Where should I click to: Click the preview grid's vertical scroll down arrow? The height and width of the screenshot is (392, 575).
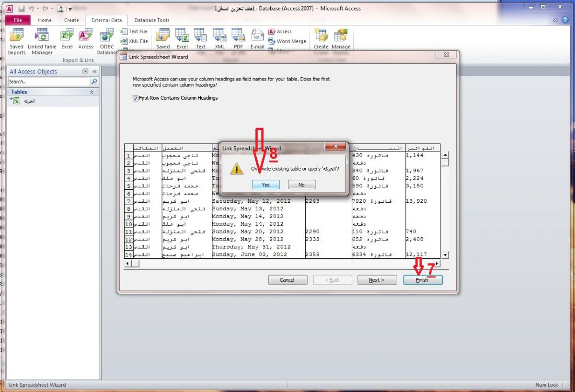[445, 255]
